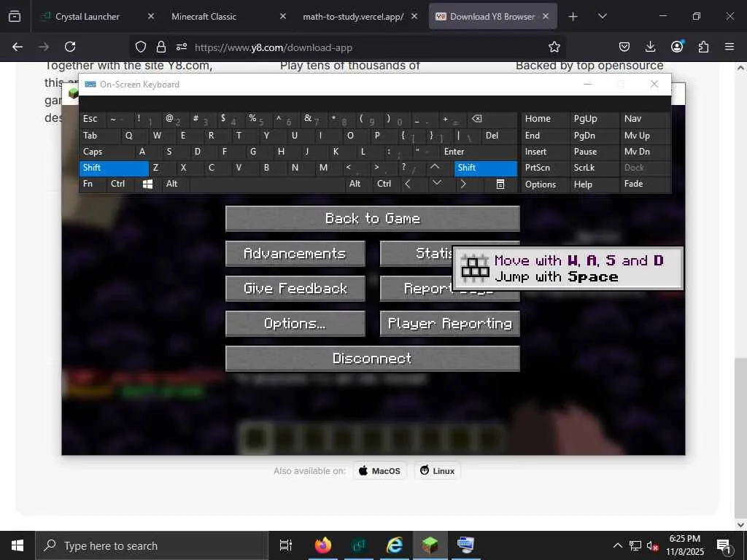Close the Crystal Launcher tab
747x560 pixels.
coord(150,16)
